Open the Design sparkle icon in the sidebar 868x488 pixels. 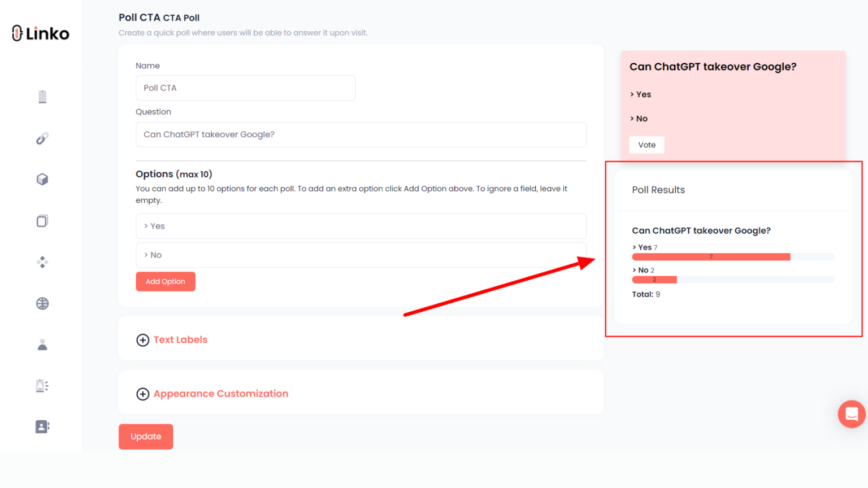coord(42,262)
